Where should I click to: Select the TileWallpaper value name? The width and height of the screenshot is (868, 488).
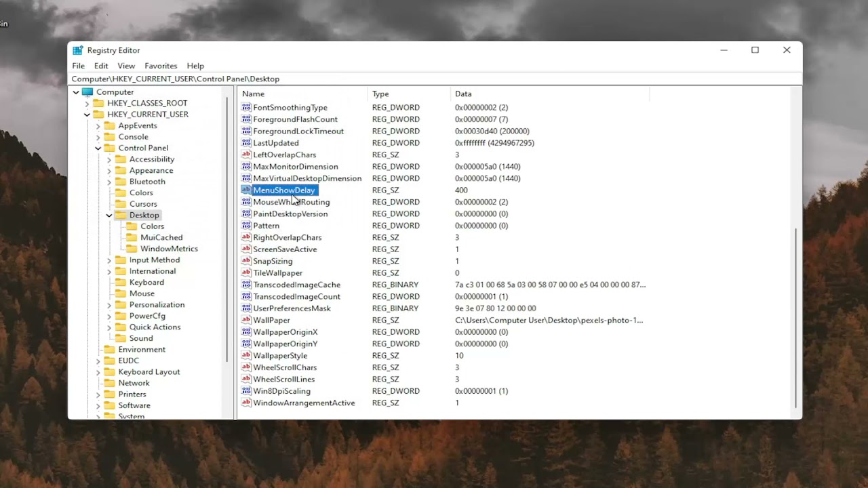(278, 273)
